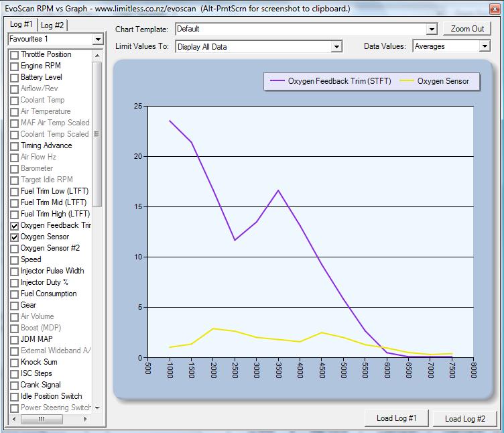This screenshot has height=433, width=504.
Task: Tick Fuel Trim Low (LTFT) checkbox
Action: point(14,192)
